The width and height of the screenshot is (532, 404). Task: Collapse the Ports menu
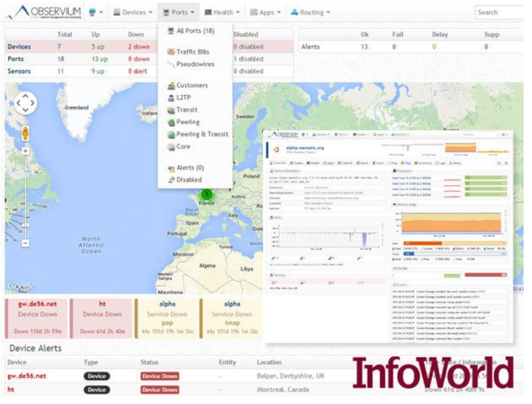(x=179, y=12)
